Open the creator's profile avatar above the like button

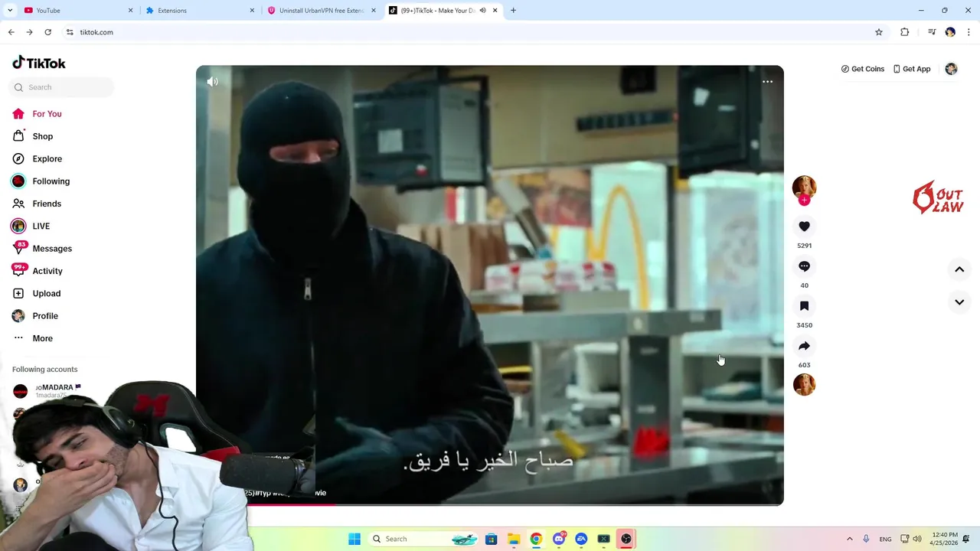804,187
